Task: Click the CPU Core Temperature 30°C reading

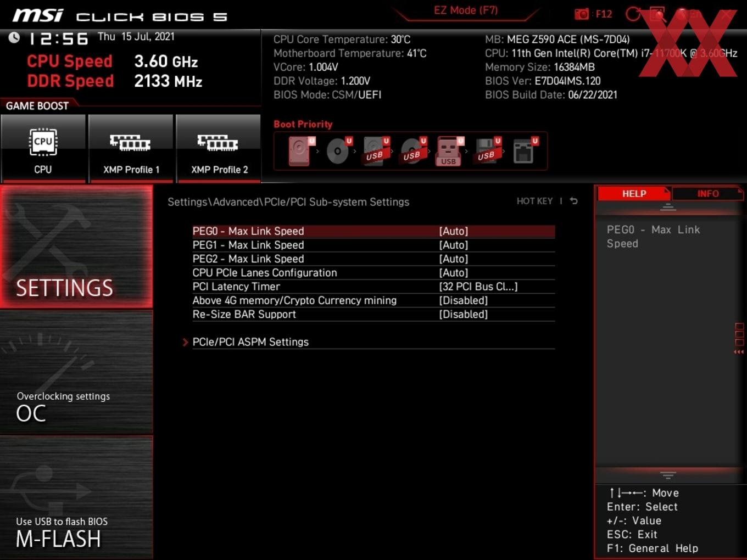Action: point(342,40)
